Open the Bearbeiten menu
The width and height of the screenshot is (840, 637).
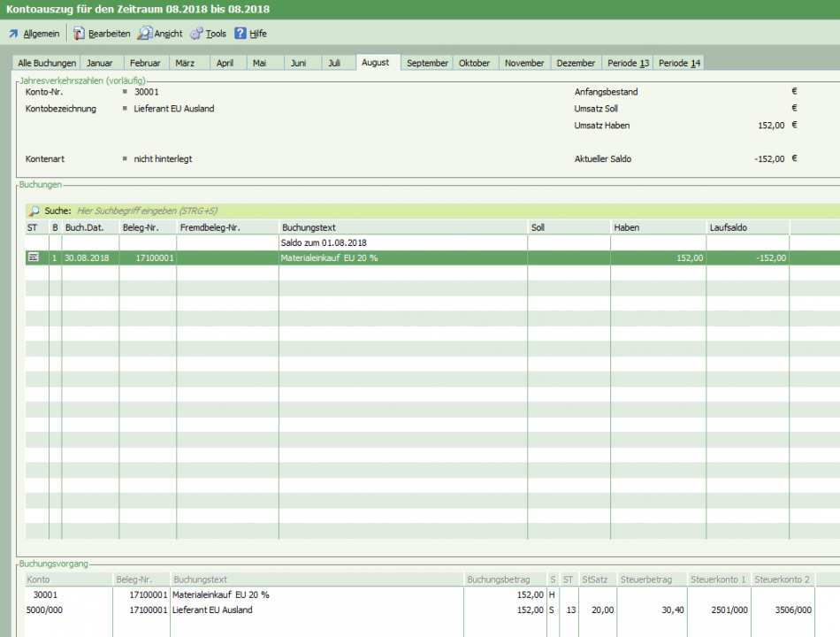[110, 34]
